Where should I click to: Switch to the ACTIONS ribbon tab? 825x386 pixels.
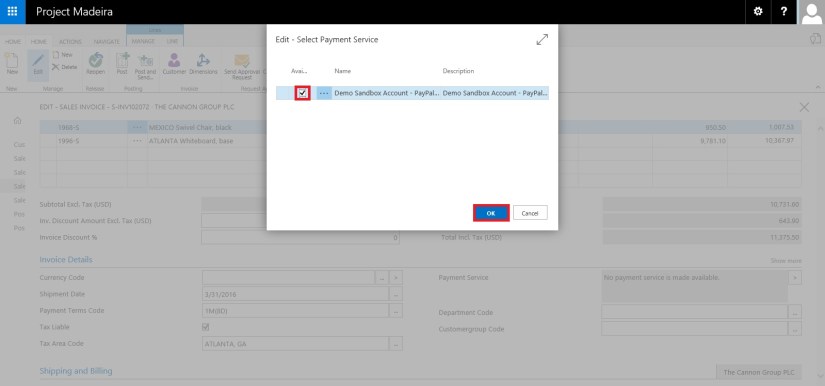point(70,42)
